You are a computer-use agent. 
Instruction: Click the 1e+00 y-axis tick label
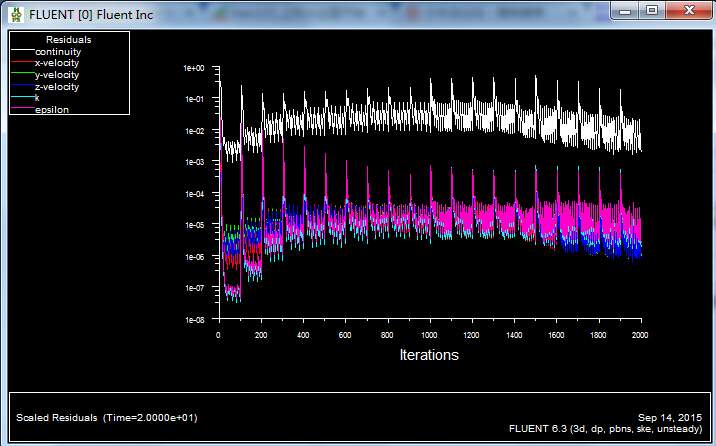[193, 68]
